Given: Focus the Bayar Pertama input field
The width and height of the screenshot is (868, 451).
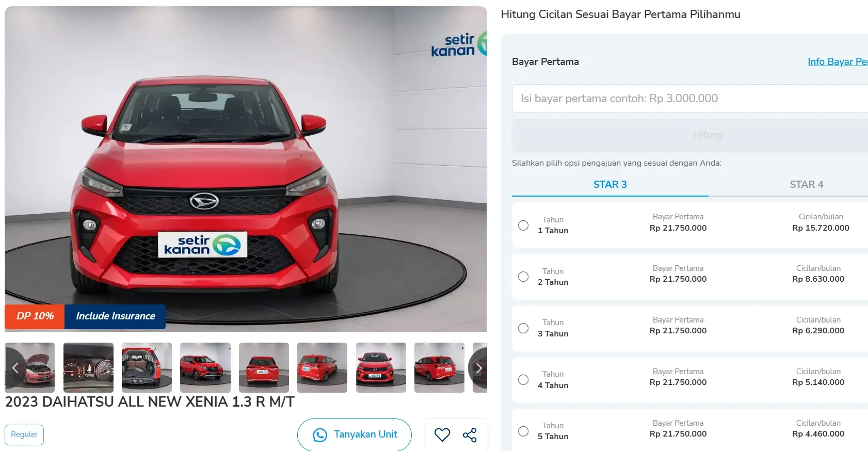Looking at the screenshot, I should click(690, 99).
